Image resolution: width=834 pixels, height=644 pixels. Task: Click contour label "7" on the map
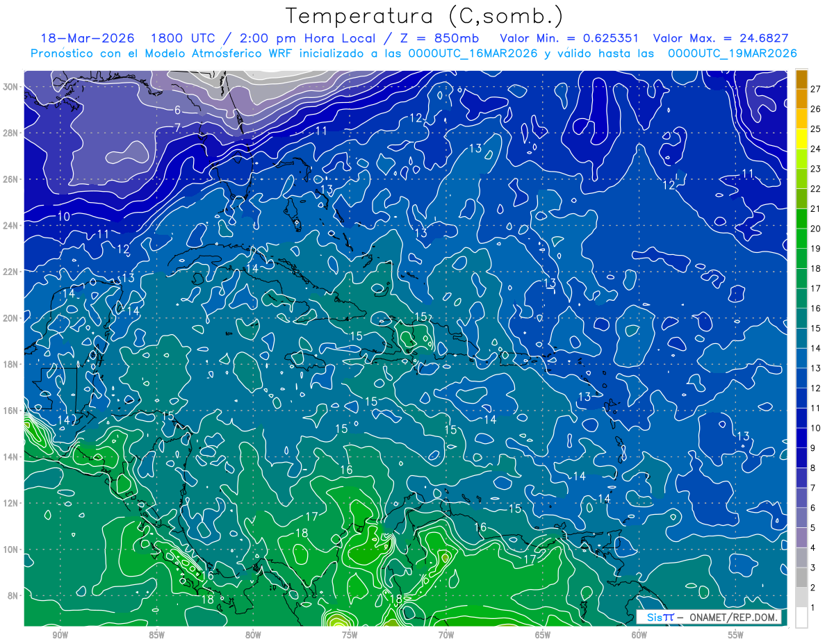(177, 127)
